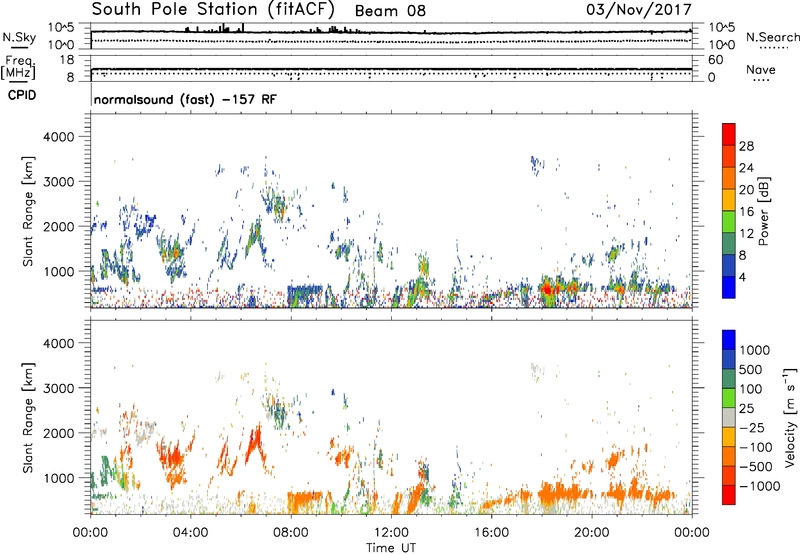This screenshot has width=800, height=554.
Task: Click the 'CPID' label
Action: pyautogui.click(x=21, y=95)
